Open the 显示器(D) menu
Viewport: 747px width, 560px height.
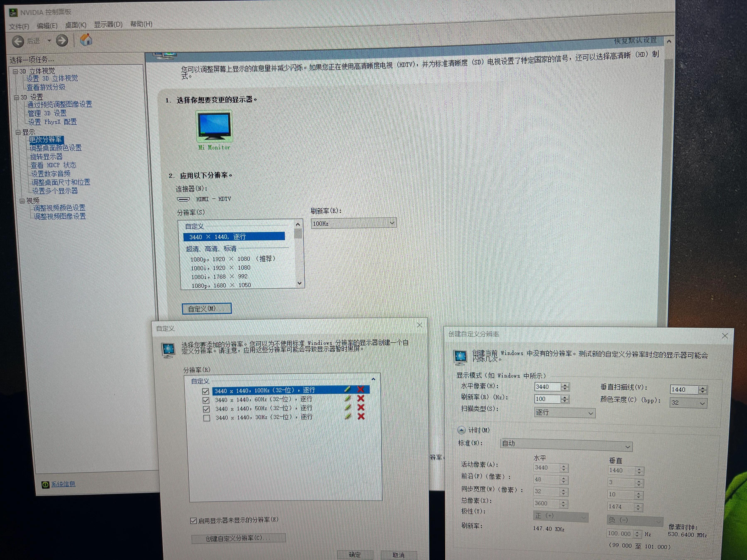pos(108,25)
